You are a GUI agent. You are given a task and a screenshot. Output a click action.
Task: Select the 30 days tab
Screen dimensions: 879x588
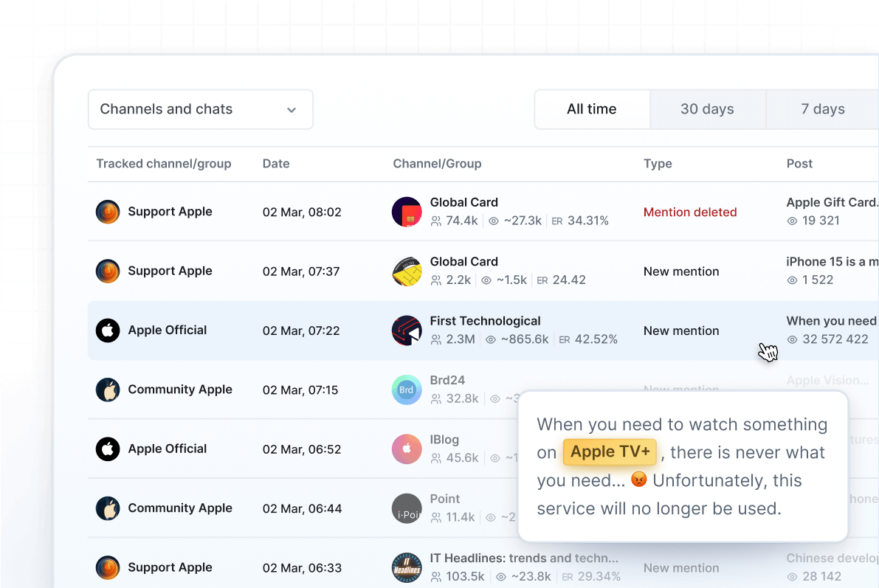(707, 109)
